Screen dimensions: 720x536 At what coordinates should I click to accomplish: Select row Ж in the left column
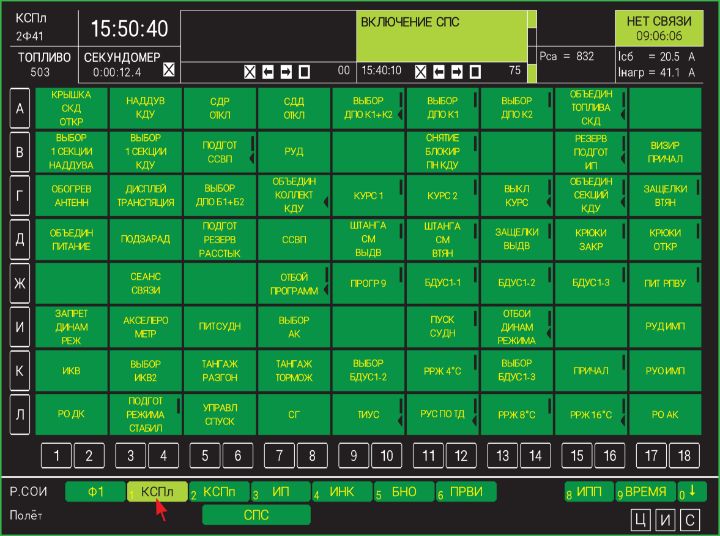pyautogui.click(x=19, y=282)
